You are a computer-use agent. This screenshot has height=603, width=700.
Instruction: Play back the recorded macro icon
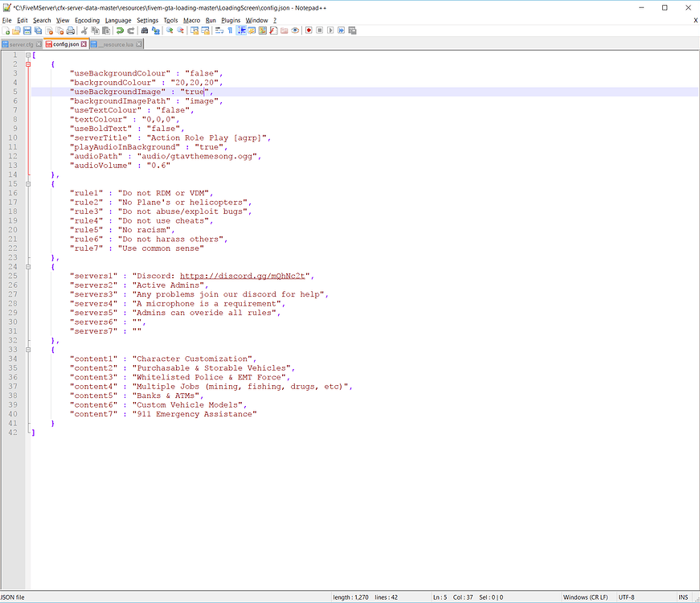(330, 31)
